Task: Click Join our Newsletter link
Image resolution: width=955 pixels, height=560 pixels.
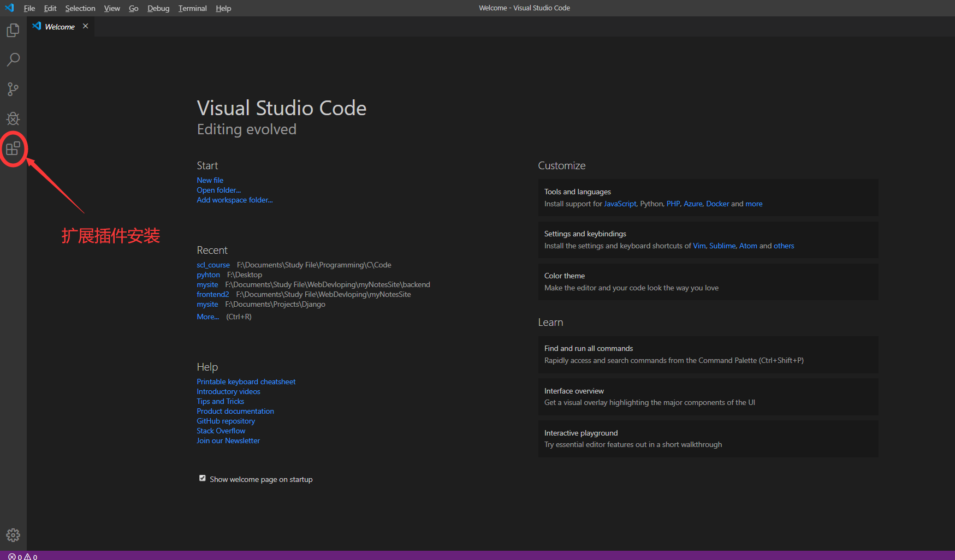Action: point(228,440)
